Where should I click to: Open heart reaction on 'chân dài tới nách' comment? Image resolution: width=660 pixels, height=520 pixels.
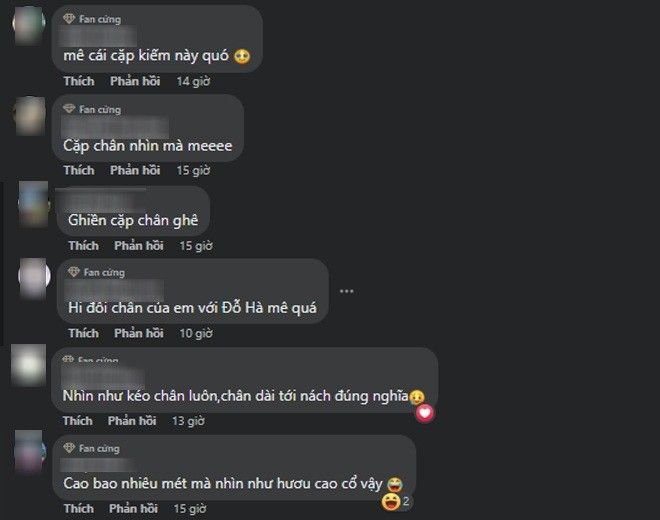tap(425, 413)
